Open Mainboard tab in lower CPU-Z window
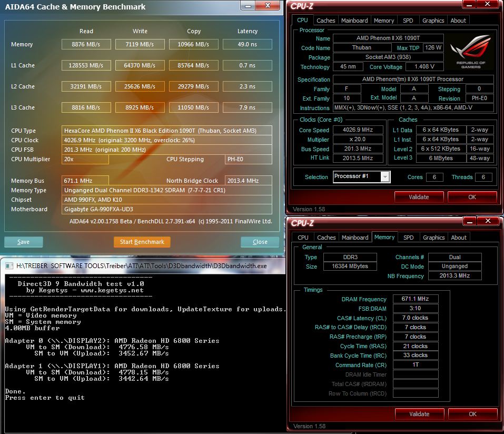504x434 pixels. click(x=355, y=238)
